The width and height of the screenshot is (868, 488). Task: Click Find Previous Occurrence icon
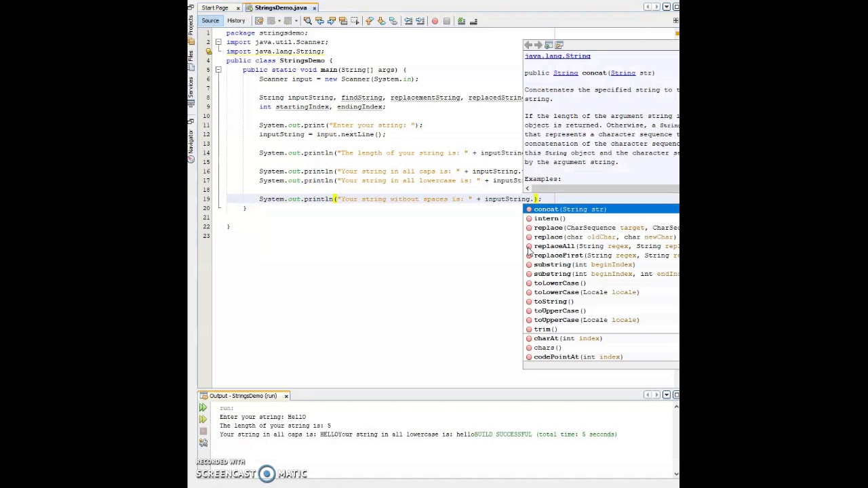319,21
